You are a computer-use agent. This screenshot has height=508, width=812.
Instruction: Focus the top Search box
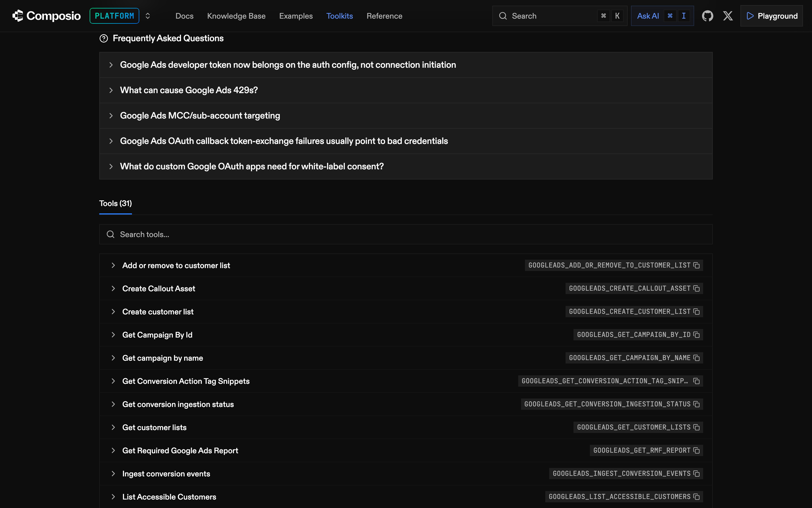click(x=559, y=16)
